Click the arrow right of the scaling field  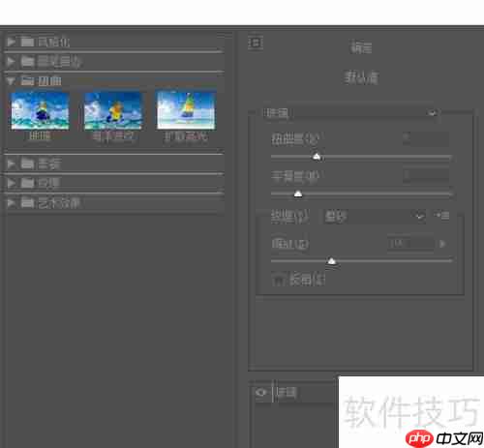click(442, 244)
